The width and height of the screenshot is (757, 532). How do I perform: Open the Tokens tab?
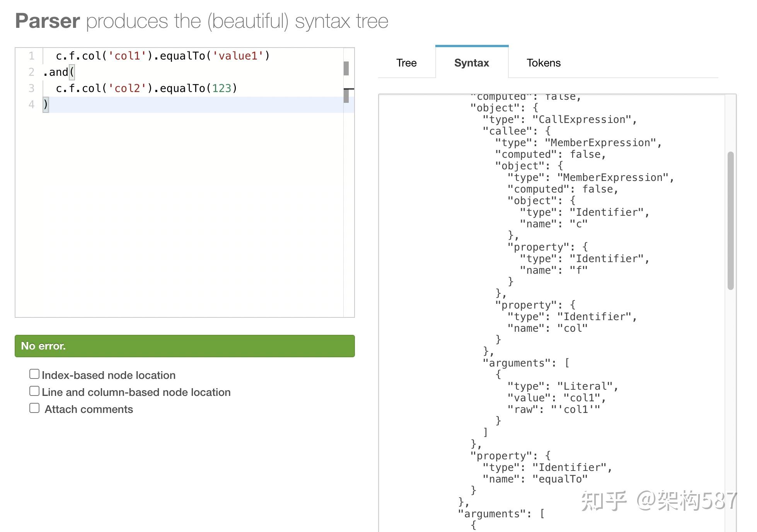(x=543, y=63)
